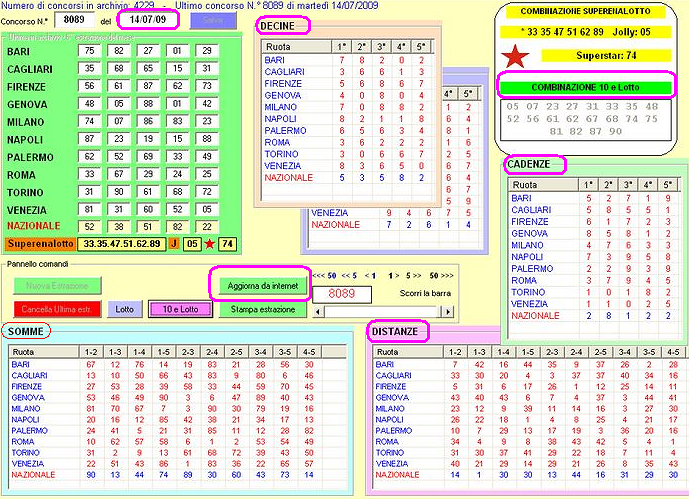
Task: Click NAZIONALE second number box 38
Action: click(119, 227)
